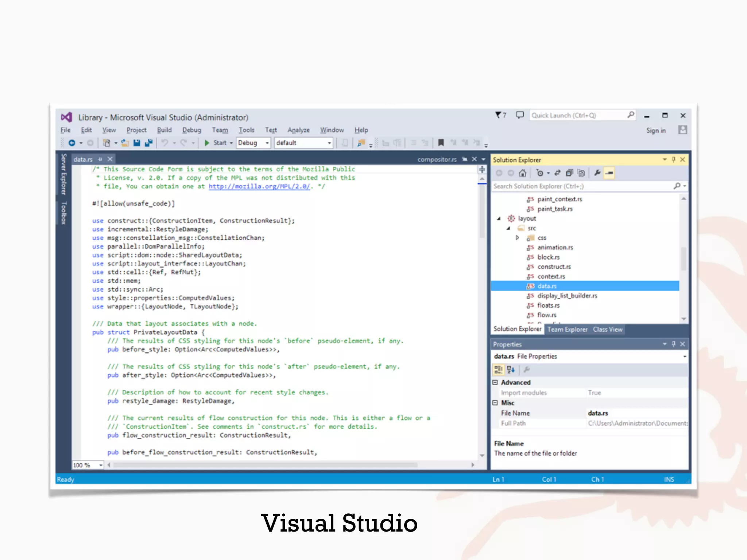
Task: Open the Start button dropdown arrow
Action: tap(231, 143)
